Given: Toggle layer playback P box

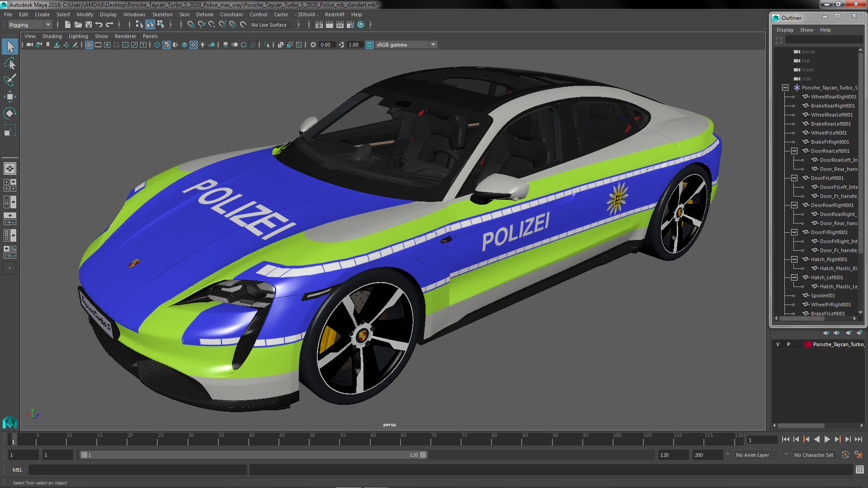Looking at the screenshot, I should coord(788,344).
